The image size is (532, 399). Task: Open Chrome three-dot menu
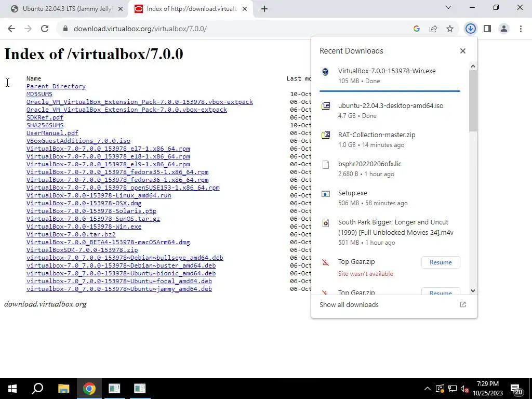coord(521,29)
